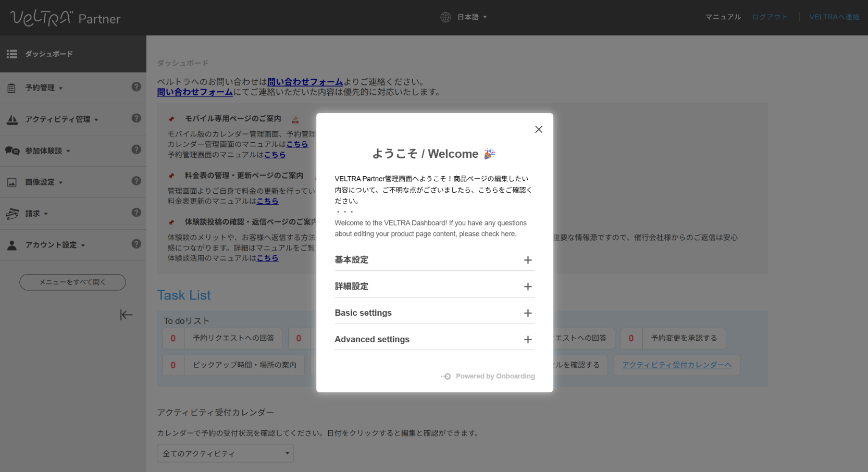This screenshot has width=868, height=472.
Task: Click the Powered by Onboarding link
Action: [x=488, y=376]
